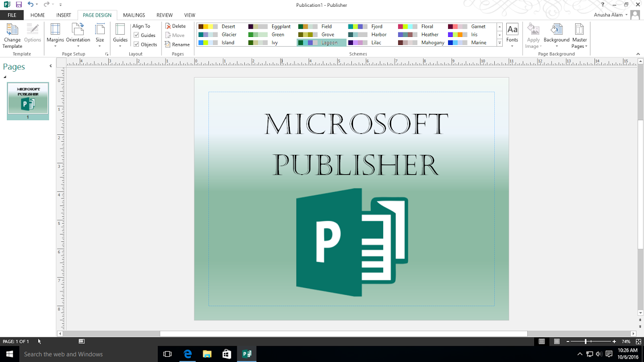Viewport: 644px width, 362px height.
Task: Click the zoom slider handle
Action: click(x=586, y=342)
